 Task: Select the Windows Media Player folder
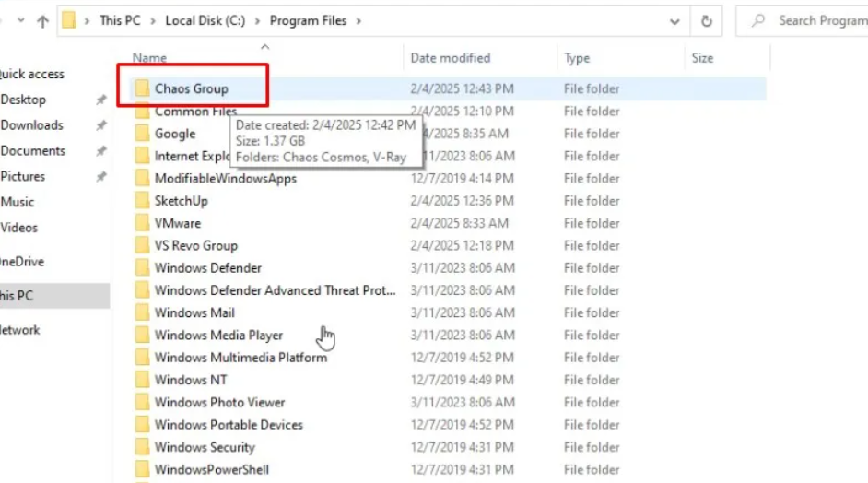tap(218, 336)
